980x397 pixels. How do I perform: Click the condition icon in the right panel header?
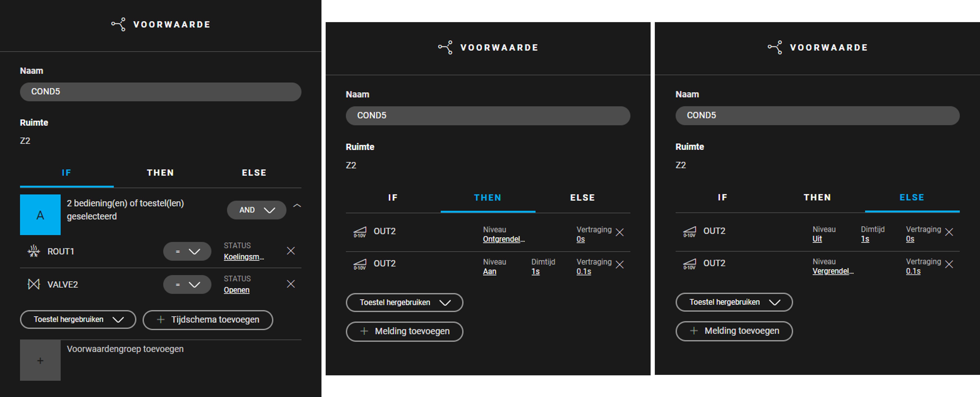pyautogui.click(x=775, y=48)
